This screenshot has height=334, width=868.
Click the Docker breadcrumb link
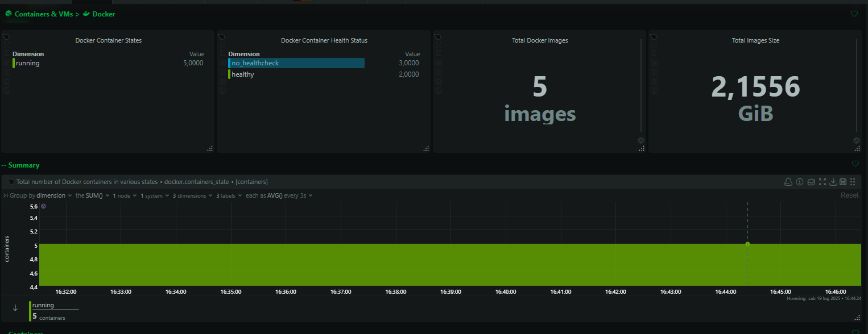tap(104, 14)
